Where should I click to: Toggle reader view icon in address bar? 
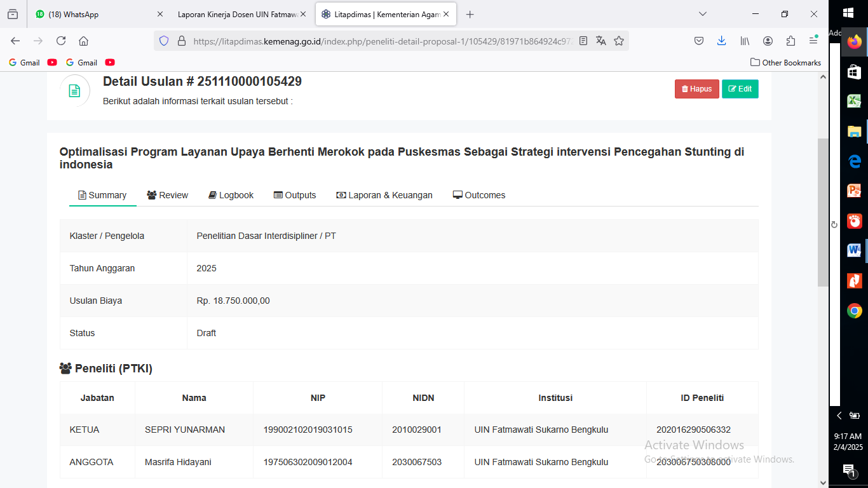583,41
